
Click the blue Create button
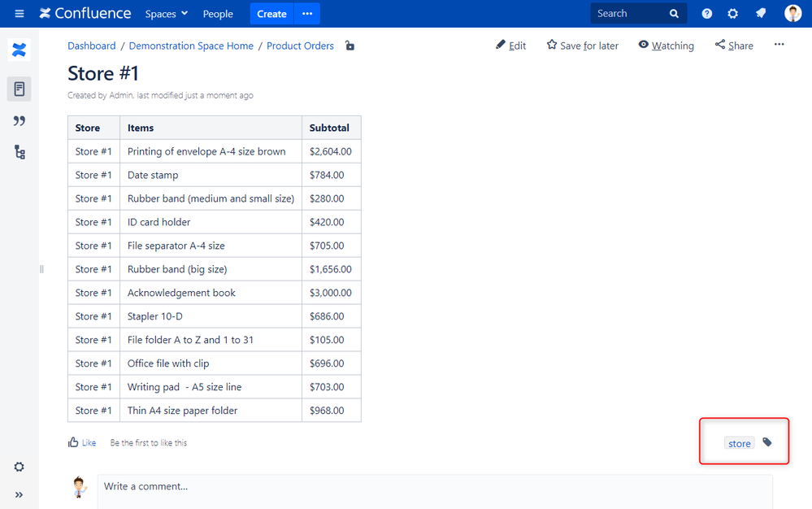click(271, 14)
